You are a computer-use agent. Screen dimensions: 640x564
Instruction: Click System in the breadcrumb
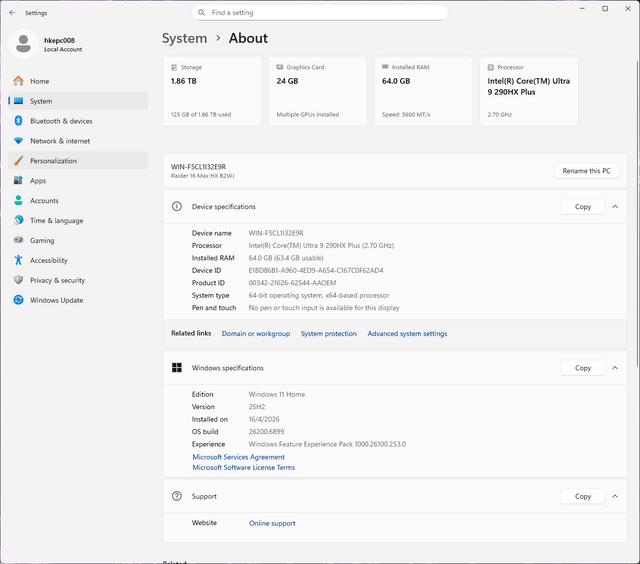coord(184,38)
